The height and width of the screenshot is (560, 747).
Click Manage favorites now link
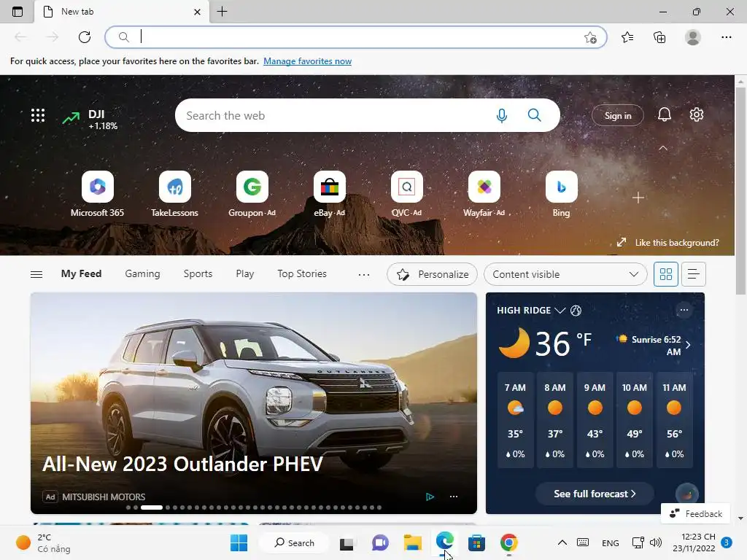(307, 61)
